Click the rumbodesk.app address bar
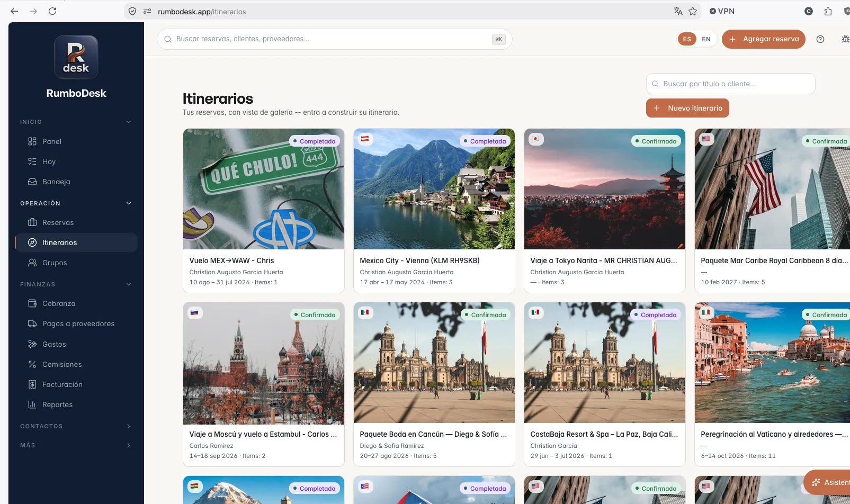Viewport: 850px width, 504px height. pyautogui.click(x=413, y=11)
